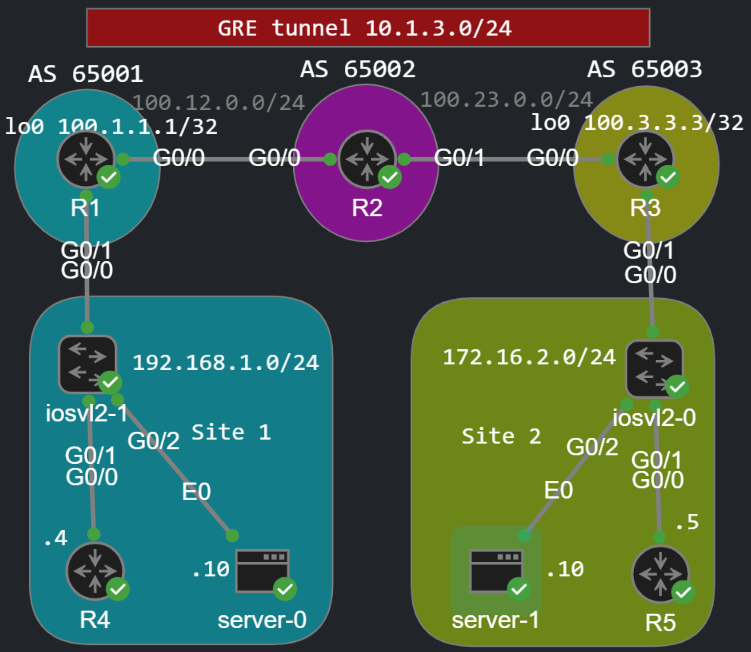Click the AS 65003 label
This screenshot has height=652, width=751.
(645, 69)
